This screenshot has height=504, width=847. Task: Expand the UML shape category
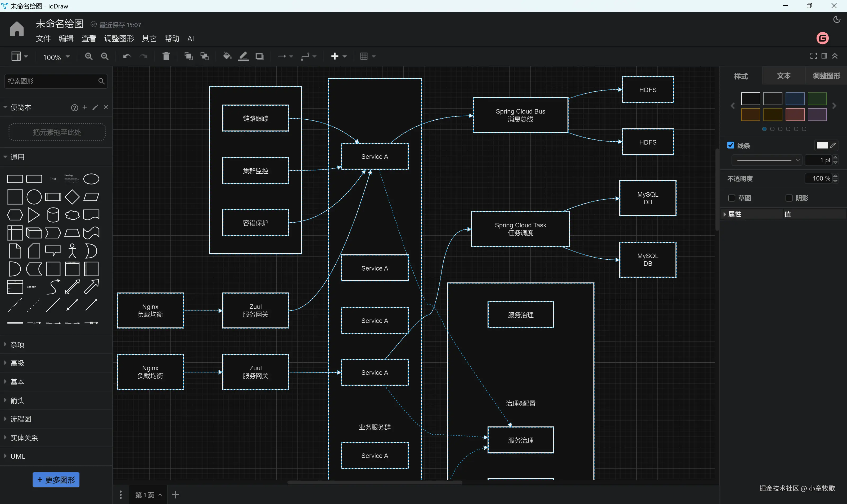tap(18, 456)
